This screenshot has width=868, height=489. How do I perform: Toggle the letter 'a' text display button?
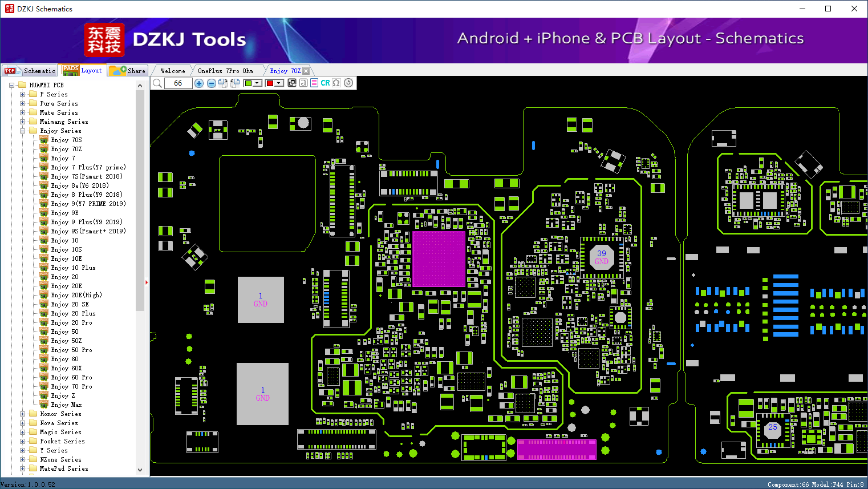(x=303, y=83)
